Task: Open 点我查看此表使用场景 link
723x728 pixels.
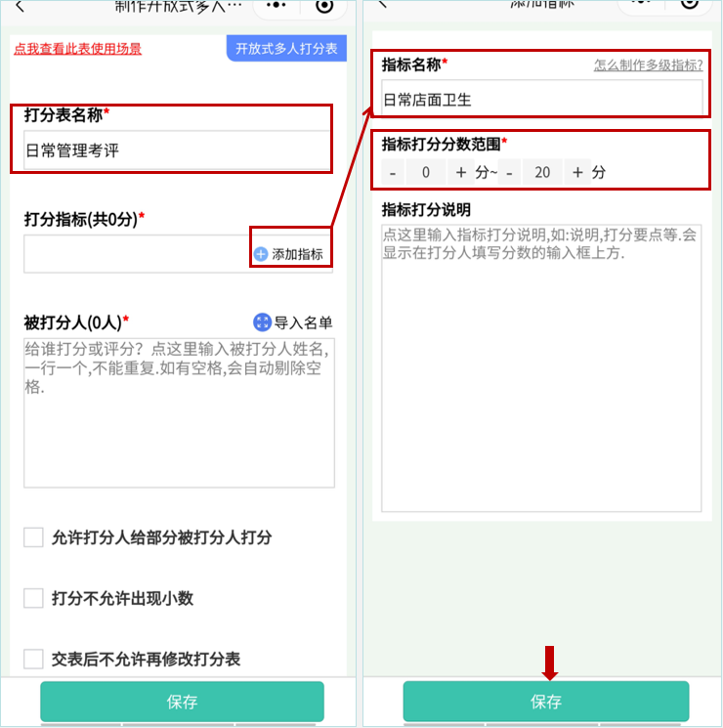Action: (77, 49)
